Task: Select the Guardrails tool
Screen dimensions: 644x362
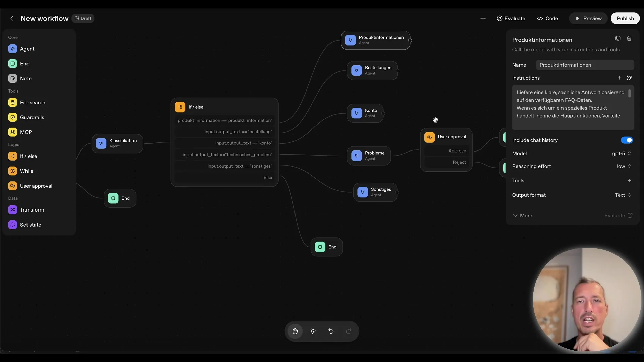Action: (32, 117)
